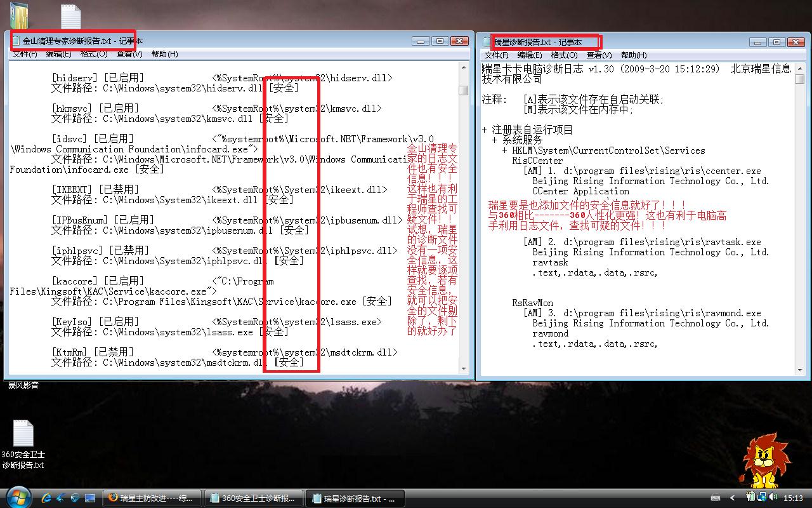Image resolution: width=812 pixels, height=508 pixels.
Task: Switch to 360安全卫士诊断报告 taskbar button
Action: point(254,498)
